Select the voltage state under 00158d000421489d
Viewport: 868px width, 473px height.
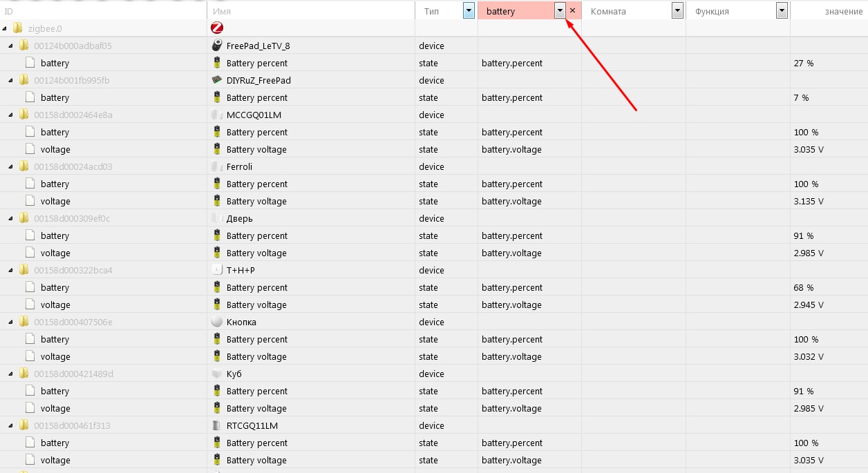pyautogui.click(x=55, y=408)
